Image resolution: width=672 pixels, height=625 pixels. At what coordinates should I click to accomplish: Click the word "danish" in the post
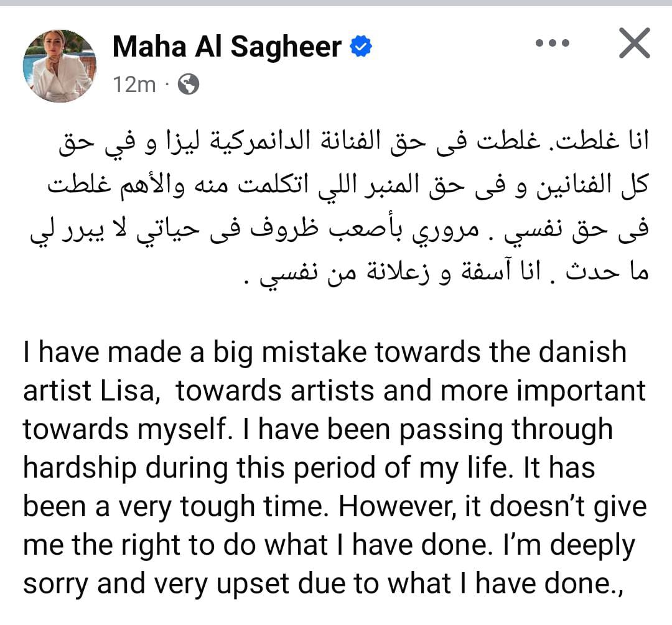pyautogui.click(x=582, y=352)
